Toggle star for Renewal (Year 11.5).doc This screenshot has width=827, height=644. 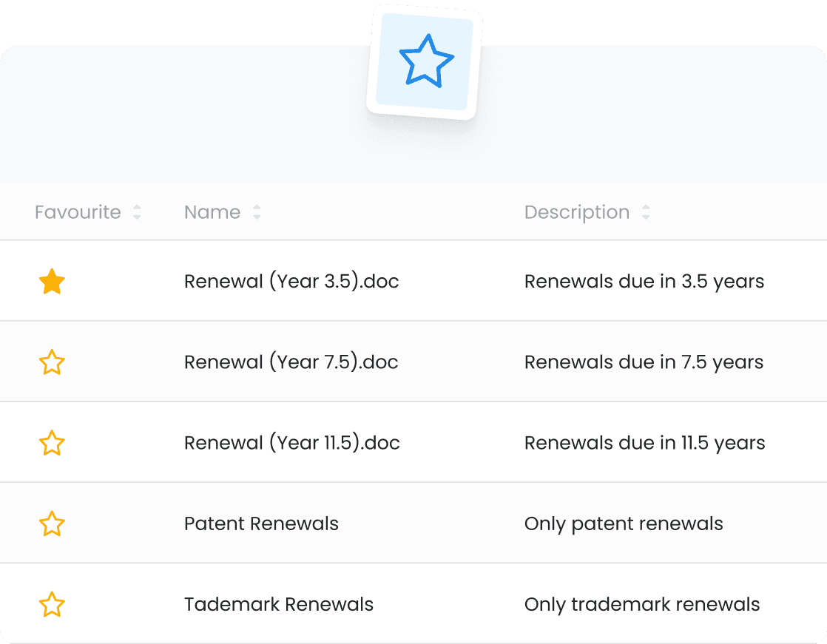pyautogui.click(x=52, y=443)
